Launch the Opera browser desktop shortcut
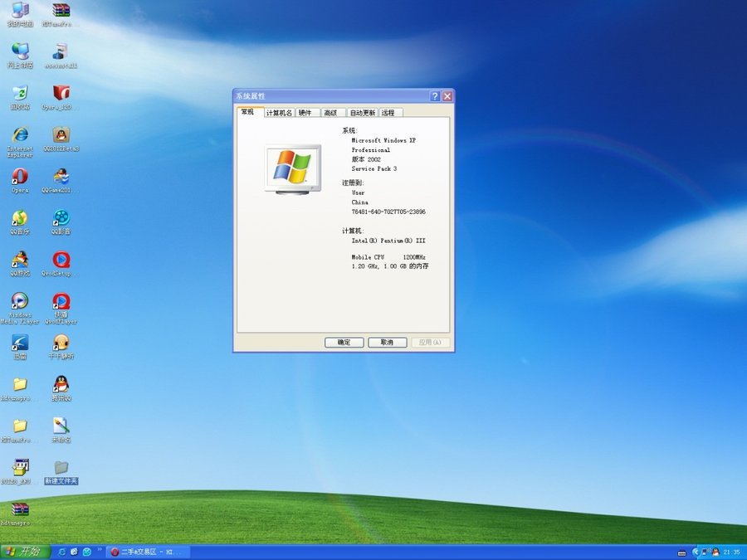 pyautogui.click(x=20, y=177)
